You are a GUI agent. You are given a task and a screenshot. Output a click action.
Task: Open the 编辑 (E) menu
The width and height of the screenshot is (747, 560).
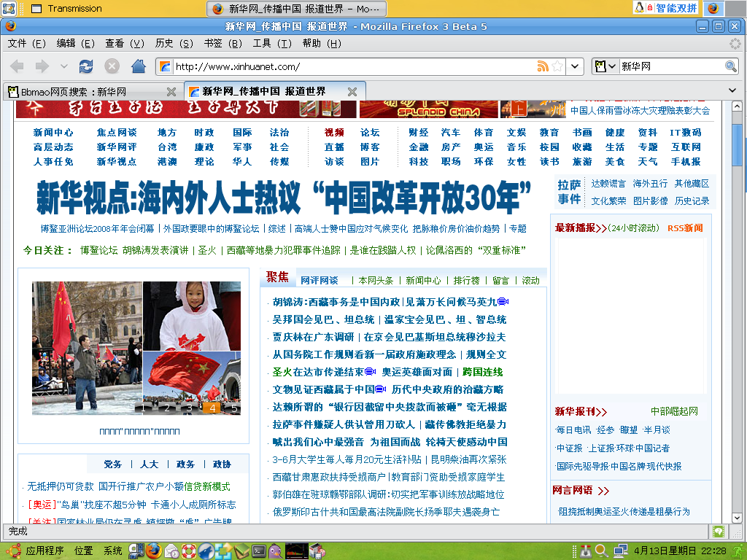pos(75,43)
